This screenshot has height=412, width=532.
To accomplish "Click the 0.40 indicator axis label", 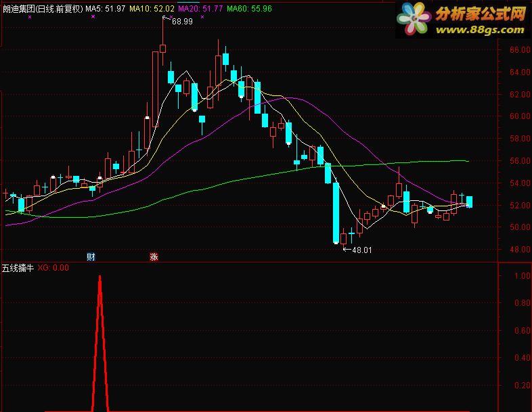I will click(523, 358).
